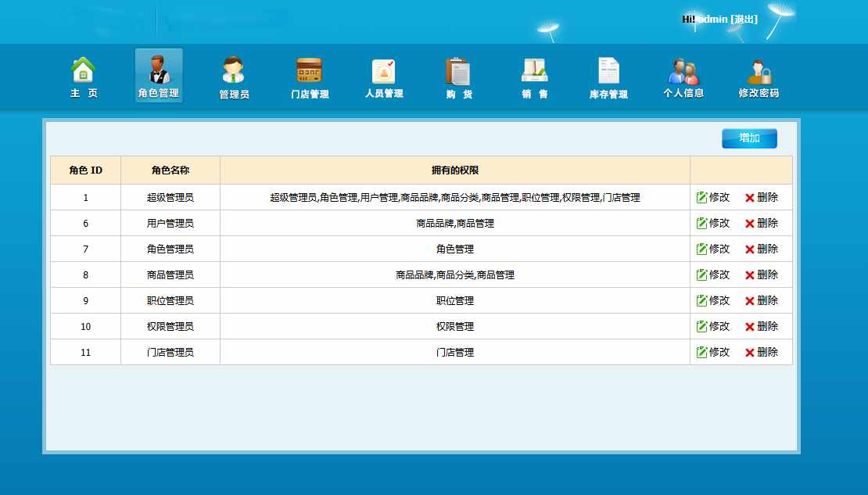Open the 库存管理 inventory icon

(x=608, y=76)
